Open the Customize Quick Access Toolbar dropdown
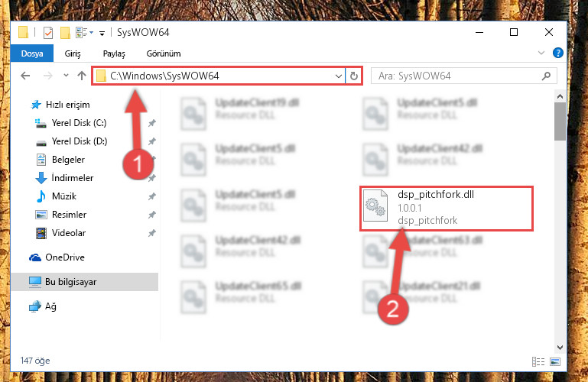The height and width of the screenshot is (382, 588). (102, 34)
